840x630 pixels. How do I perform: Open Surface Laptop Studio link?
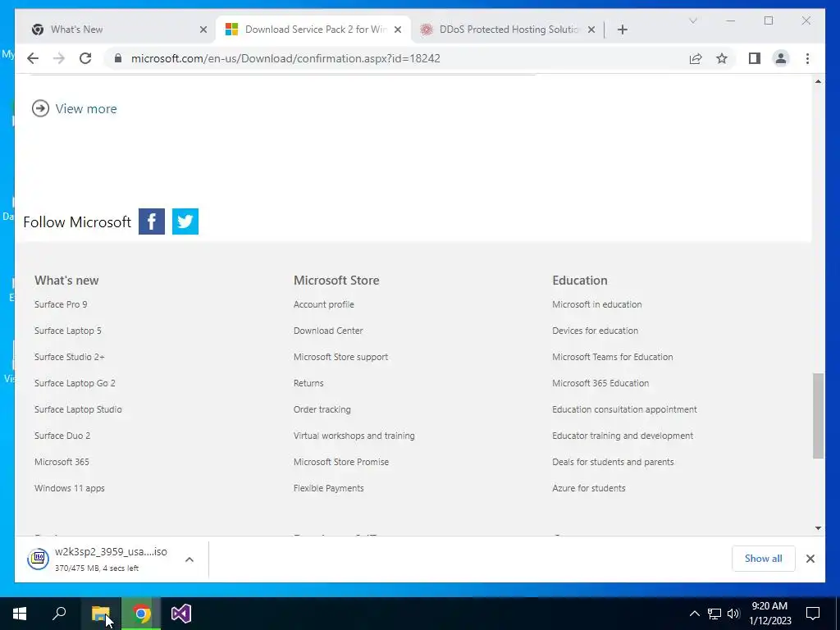(78, 409)
